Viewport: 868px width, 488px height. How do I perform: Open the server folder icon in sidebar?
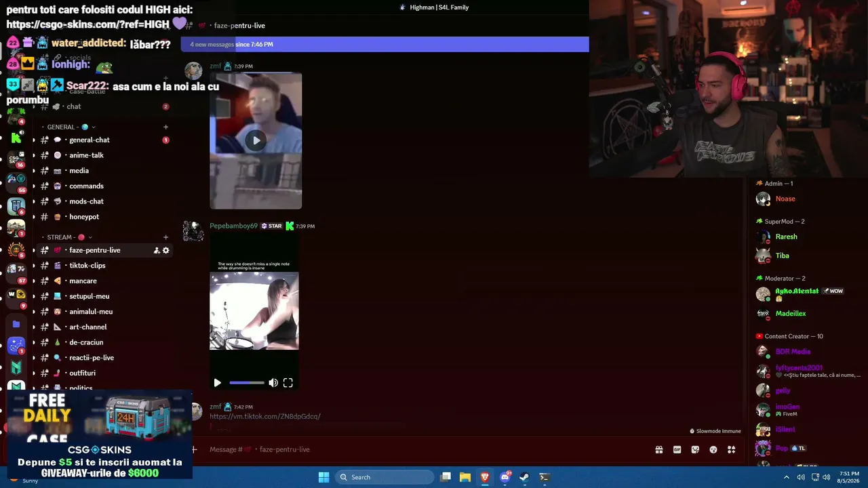tap(16, 324)
